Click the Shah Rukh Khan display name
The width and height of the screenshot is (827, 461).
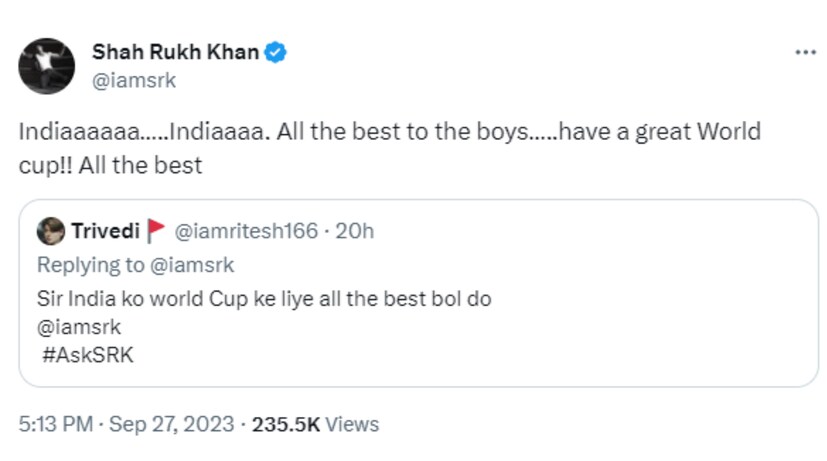(x=175, y=52)
